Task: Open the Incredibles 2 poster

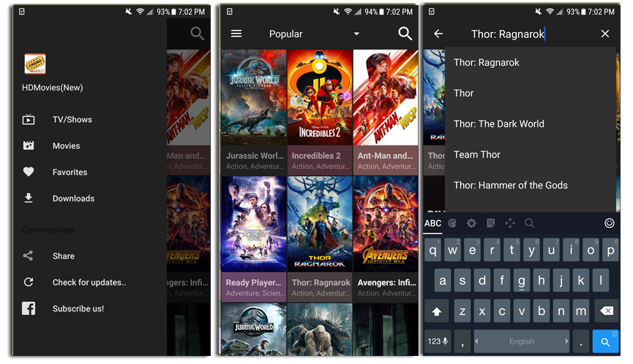Action: click(x=319, y=97)
